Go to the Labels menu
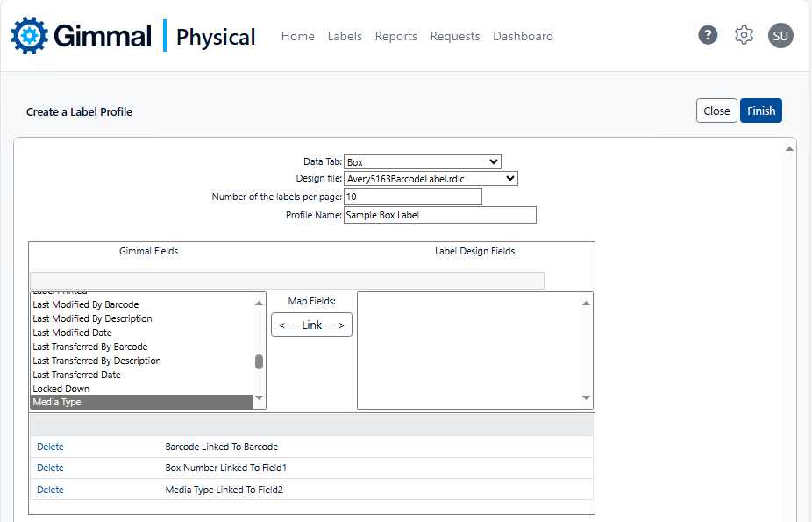 (x=345, y=36)
